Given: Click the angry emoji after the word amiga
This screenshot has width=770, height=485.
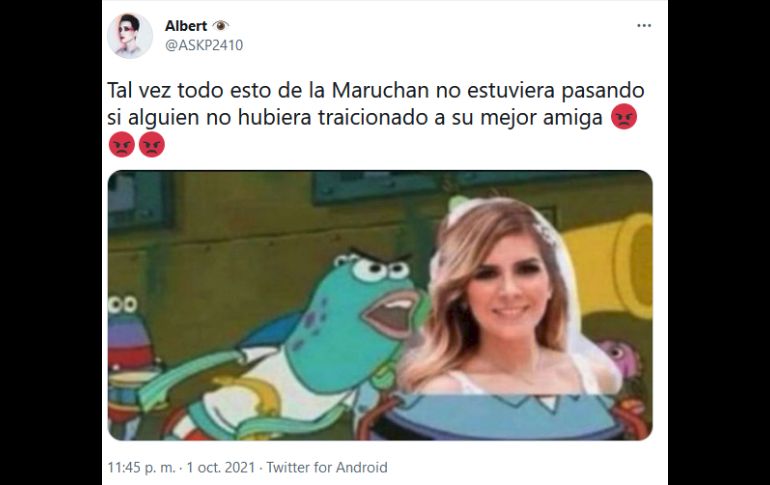Looking at the screenshot, I should [624, 118].
